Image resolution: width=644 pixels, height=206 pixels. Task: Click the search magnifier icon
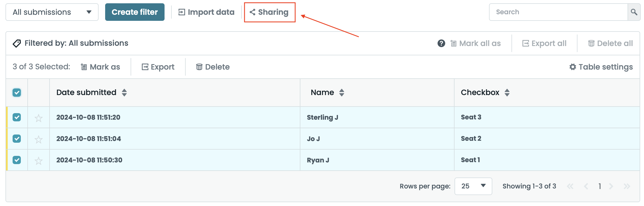634,12
